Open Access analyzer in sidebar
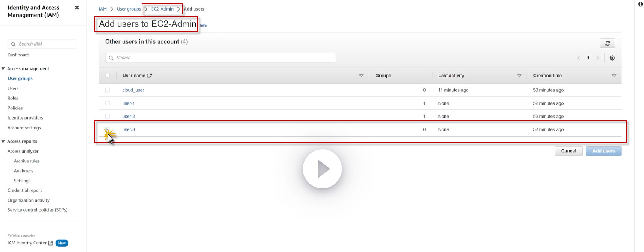644x252 pixels. point(23,151)
